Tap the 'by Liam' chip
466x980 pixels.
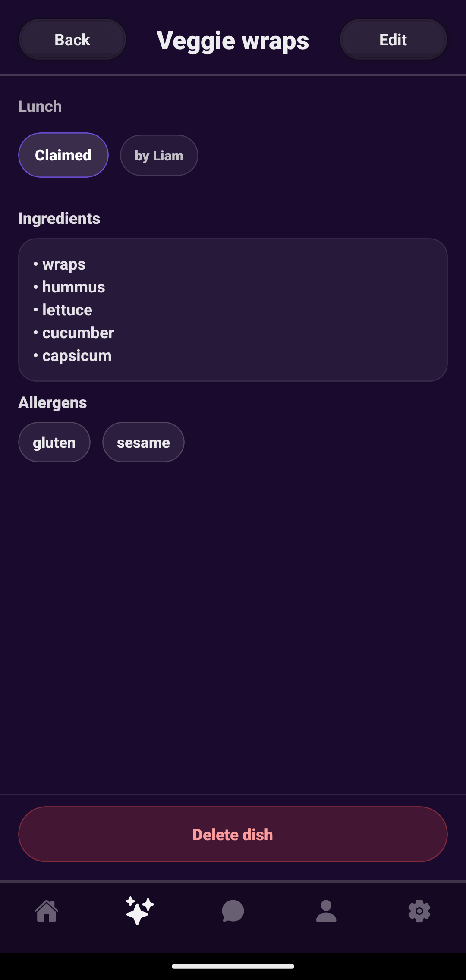(x=159, y=155)
